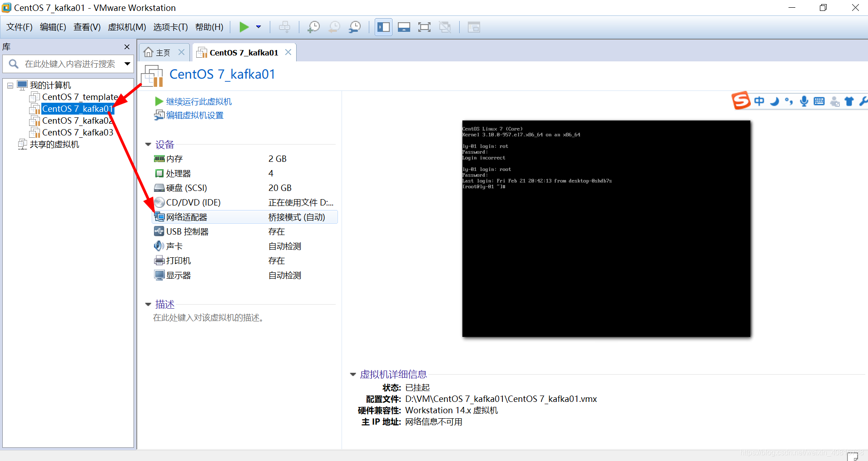Click the library search input field

68,64
